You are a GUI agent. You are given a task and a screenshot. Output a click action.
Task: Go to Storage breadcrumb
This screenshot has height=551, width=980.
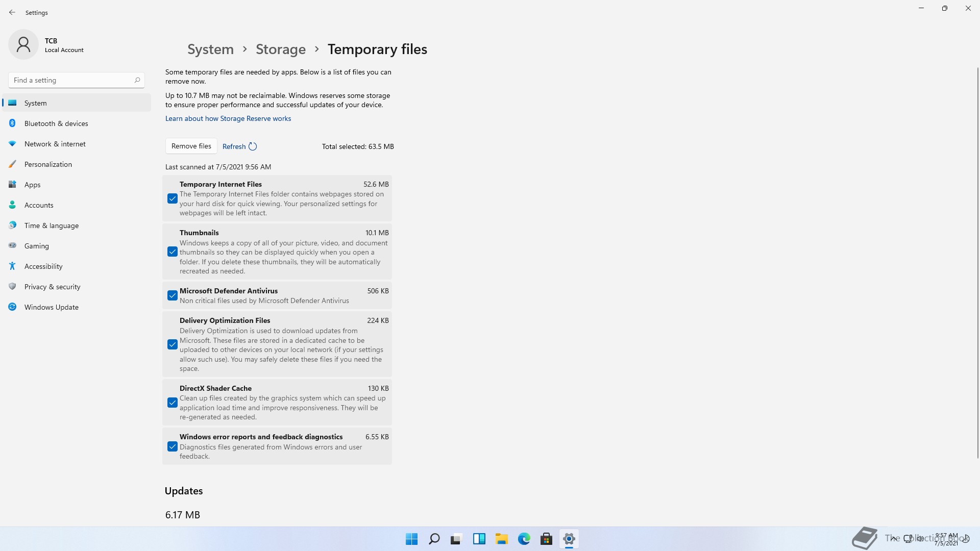281,49
